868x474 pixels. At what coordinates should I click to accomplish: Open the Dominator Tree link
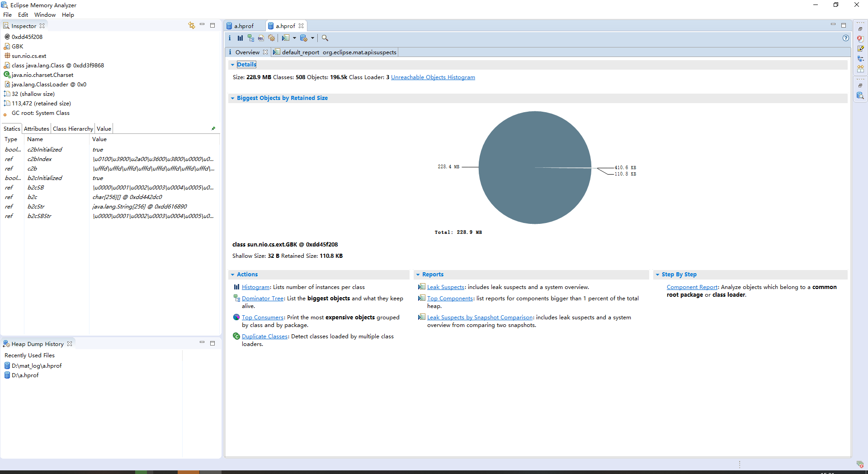pos(263,299)
